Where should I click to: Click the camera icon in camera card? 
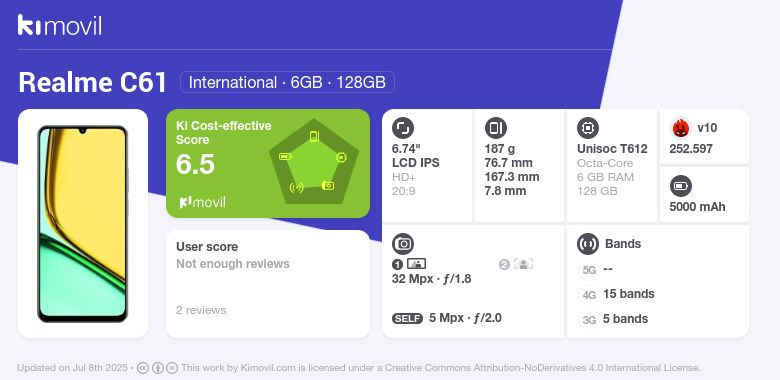point(403,244)
